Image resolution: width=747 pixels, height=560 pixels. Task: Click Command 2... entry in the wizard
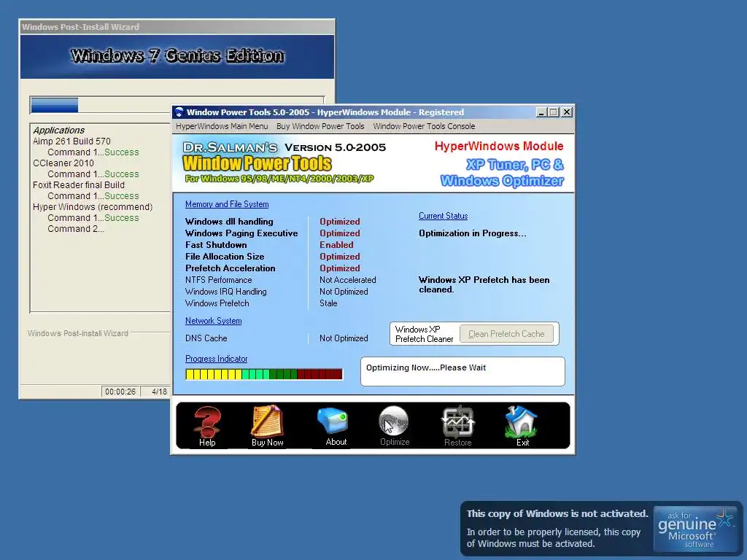[75, 229]
